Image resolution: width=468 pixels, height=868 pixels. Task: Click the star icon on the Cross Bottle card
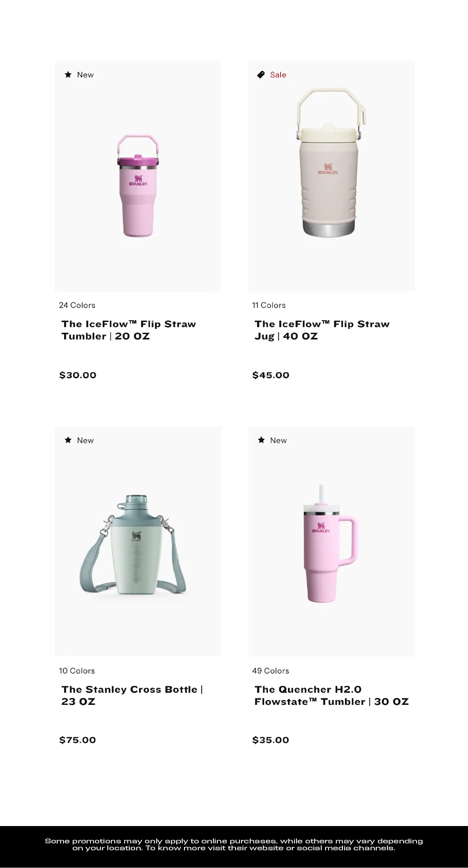tap(68, 440)
